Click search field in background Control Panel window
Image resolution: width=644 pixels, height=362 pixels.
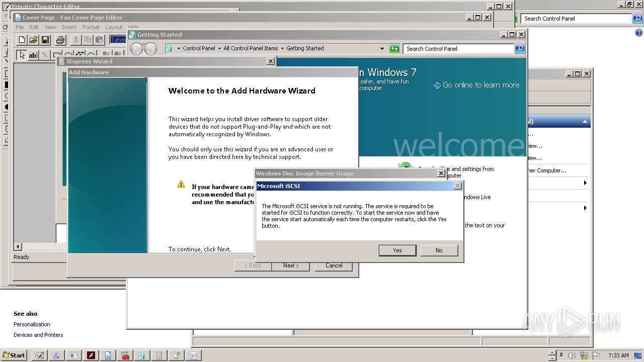tap(576, 19)
